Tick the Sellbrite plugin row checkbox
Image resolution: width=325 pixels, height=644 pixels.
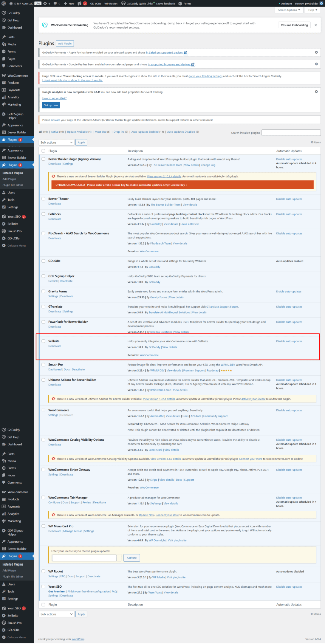43,341
